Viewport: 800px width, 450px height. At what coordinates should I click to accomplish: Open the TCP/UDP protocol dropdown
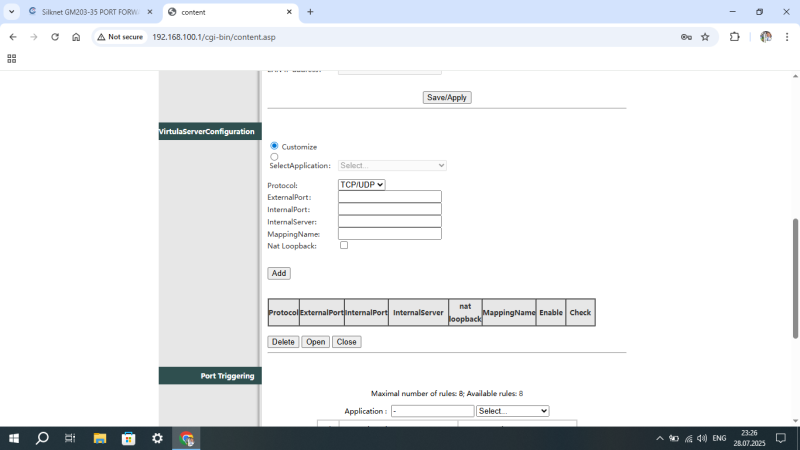tap(361, 185)
